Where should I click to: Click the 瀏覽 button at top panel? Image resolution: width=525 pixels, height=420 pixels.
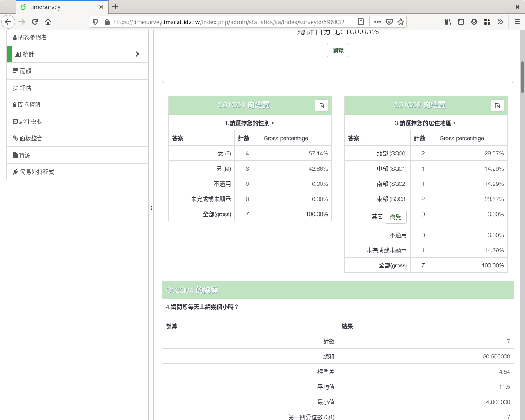338,50
